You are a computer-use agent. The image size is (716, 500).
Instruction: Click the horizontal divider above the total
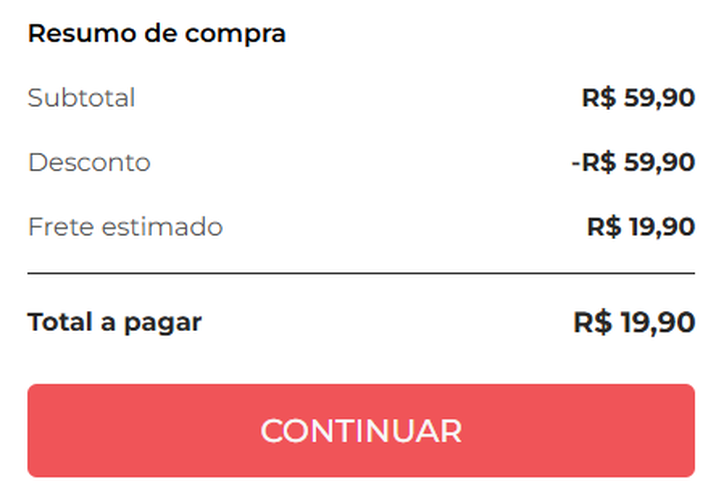[360, 273]
